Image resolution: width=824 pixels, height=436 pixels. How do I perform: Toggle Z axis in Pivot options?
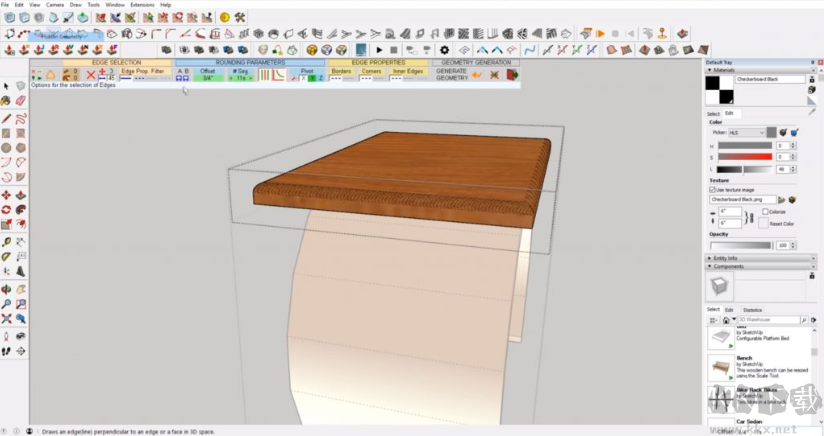click(x=321, y=77)
